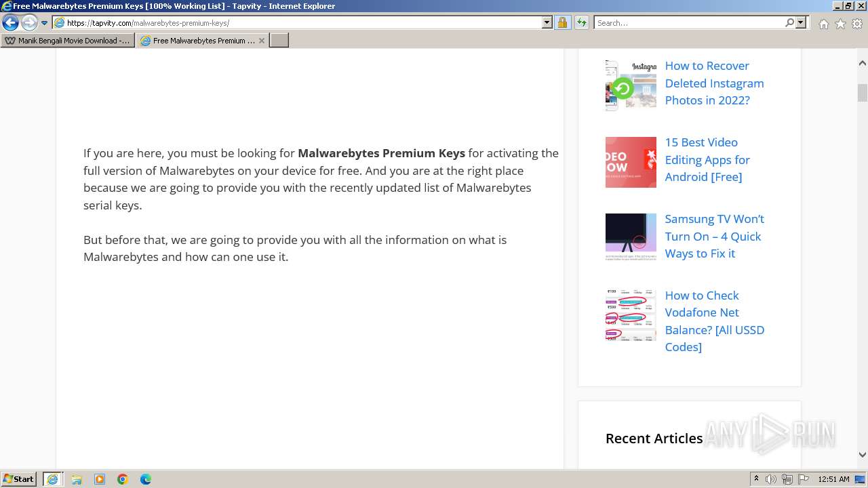Click the Vodafone balance article thumbnail
Viewport: 868px width, 488px height.
[x=631, y=315]
